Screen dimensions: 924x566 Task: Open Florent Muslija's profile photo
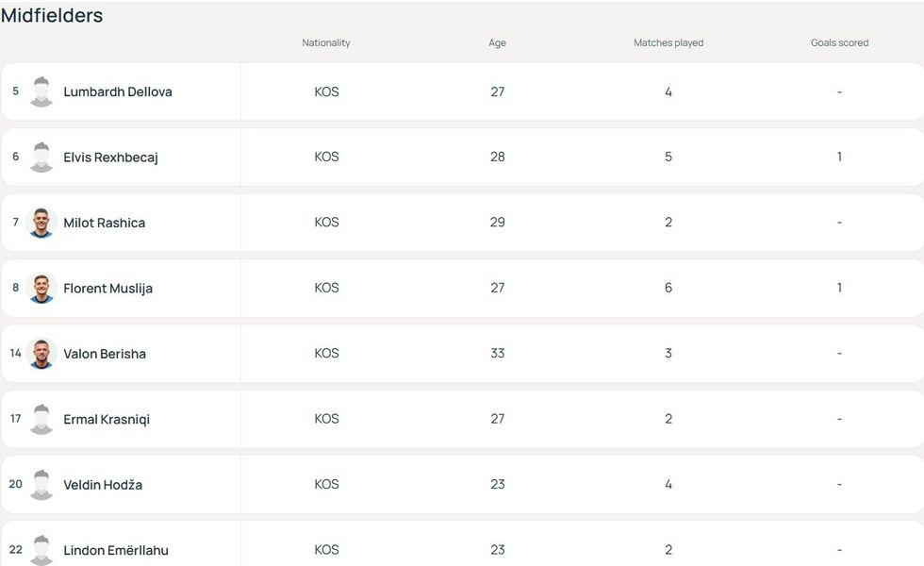coord(41,288)
